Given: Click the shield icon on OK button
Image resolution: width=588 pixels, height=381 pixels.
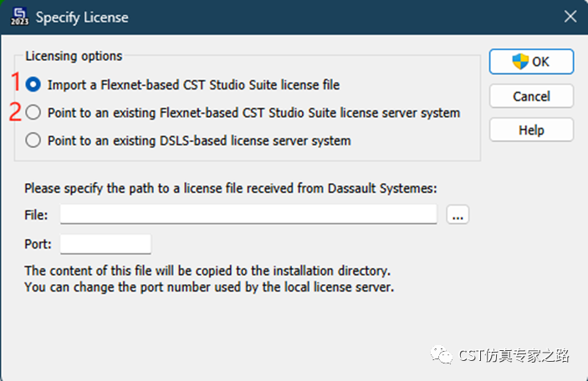Looking at the screenshot, I should [520, 61].
